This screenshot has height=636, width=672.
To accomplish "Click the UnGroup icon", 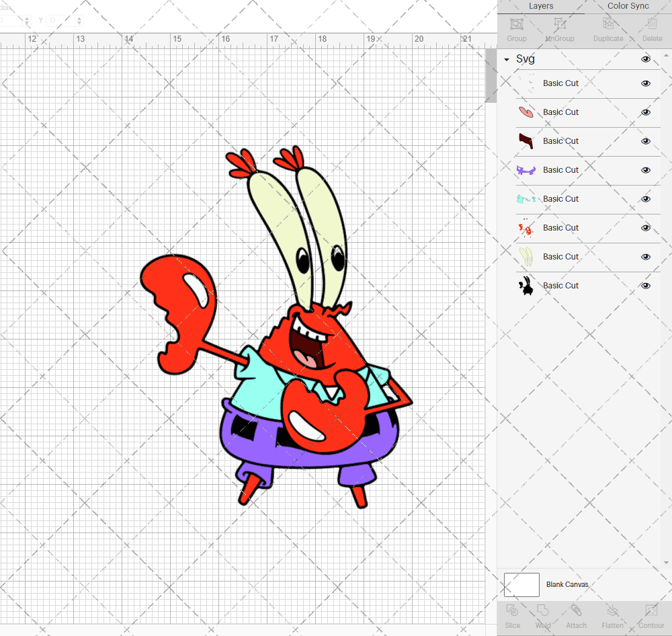I will (560, 24).
